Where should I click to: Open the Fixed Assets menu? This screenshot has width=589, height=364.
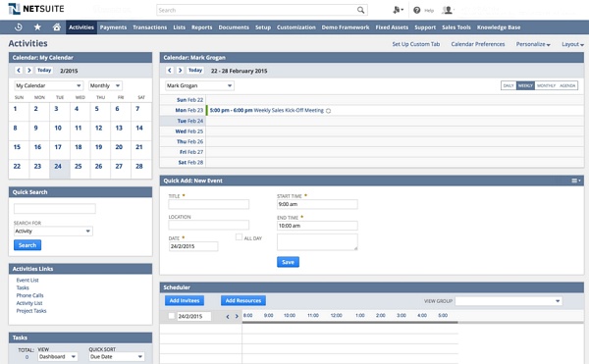(392, 27)
